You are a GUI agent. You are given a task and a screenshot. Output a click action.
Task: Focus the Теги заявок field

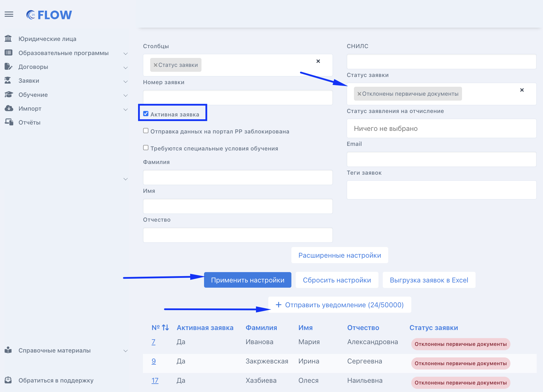coord(442,190)
